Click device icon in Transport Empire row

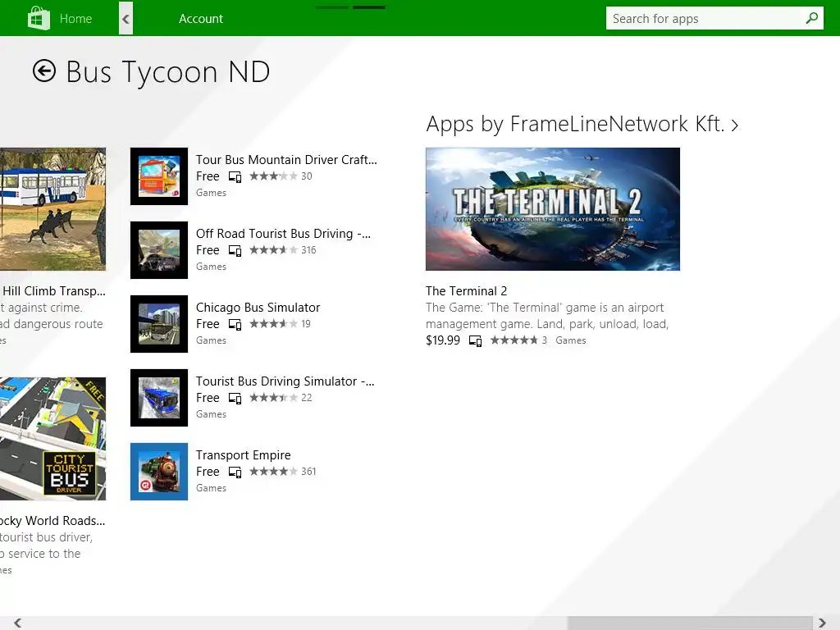tap(235, 472)
